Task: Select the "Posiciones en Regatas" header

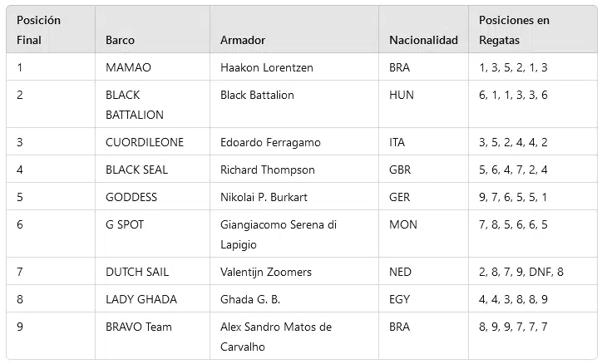Action: pyautogui.click(x=514, y=30)
